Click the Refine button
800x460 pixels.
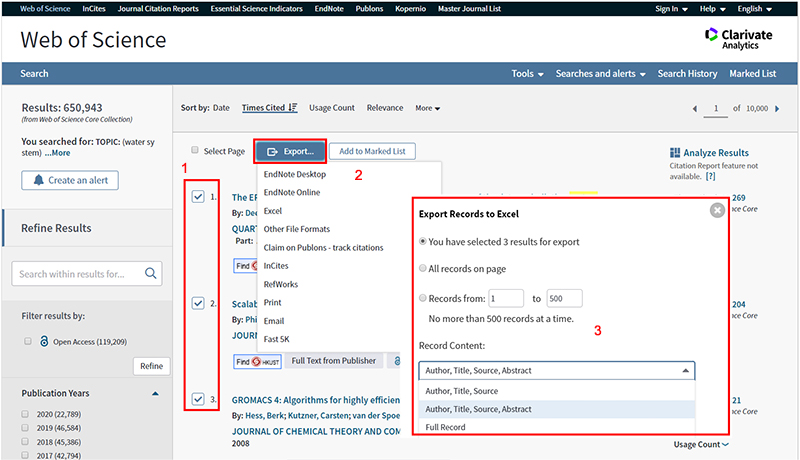(152, 366)
